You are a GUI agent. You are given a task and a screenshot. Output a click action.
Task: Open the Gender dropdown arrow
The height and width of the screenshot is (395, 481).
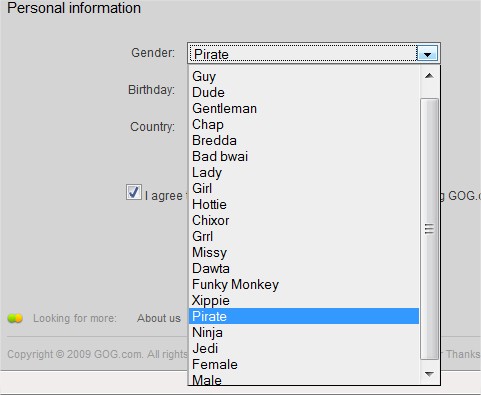pyautogui.click(x=427, y=53)
